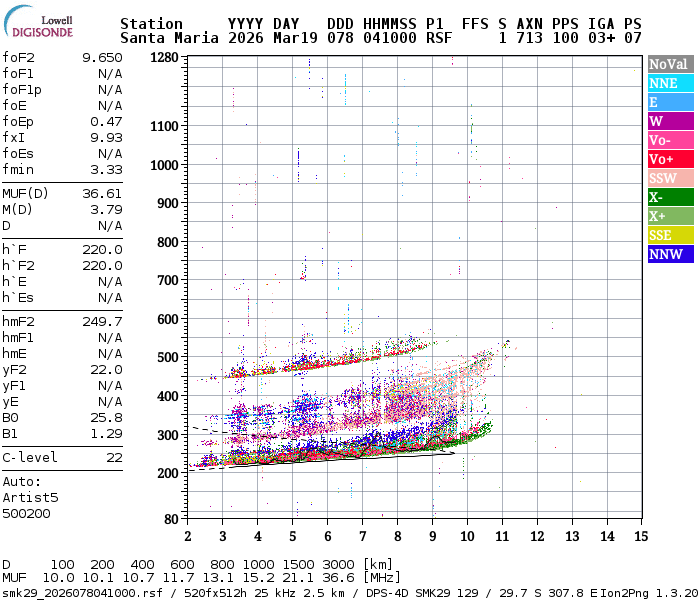The width and height of the screenshot is (700, 600).
Task: Select the NNE cyan legend swatch
Action: pos(671,83)
